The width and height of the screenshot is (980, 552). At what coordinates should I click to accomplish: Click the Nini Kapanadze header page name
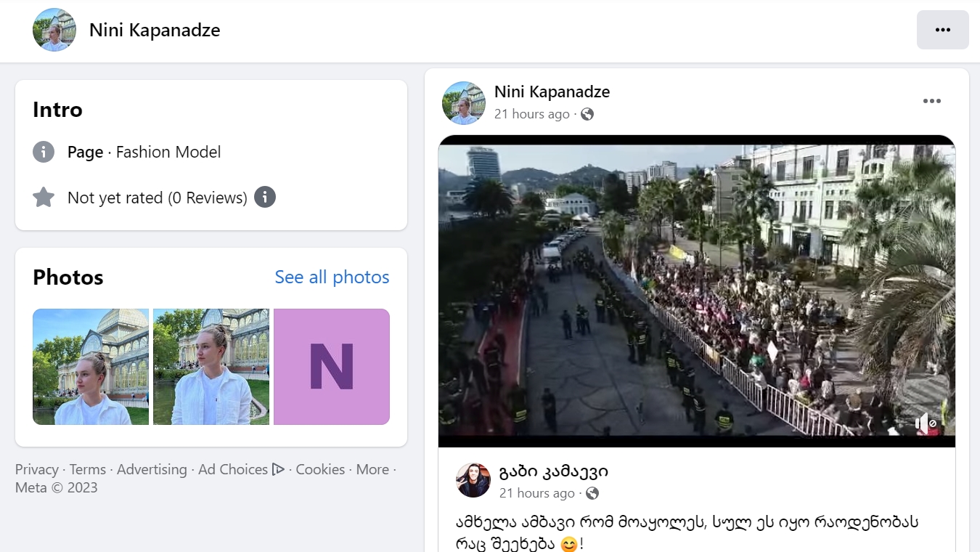(155, 30)
